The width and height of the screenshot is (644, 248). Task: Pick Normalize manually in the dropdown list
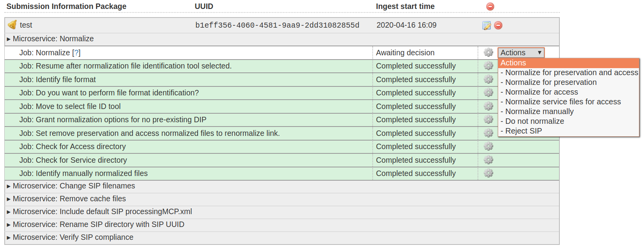[539, 111]
